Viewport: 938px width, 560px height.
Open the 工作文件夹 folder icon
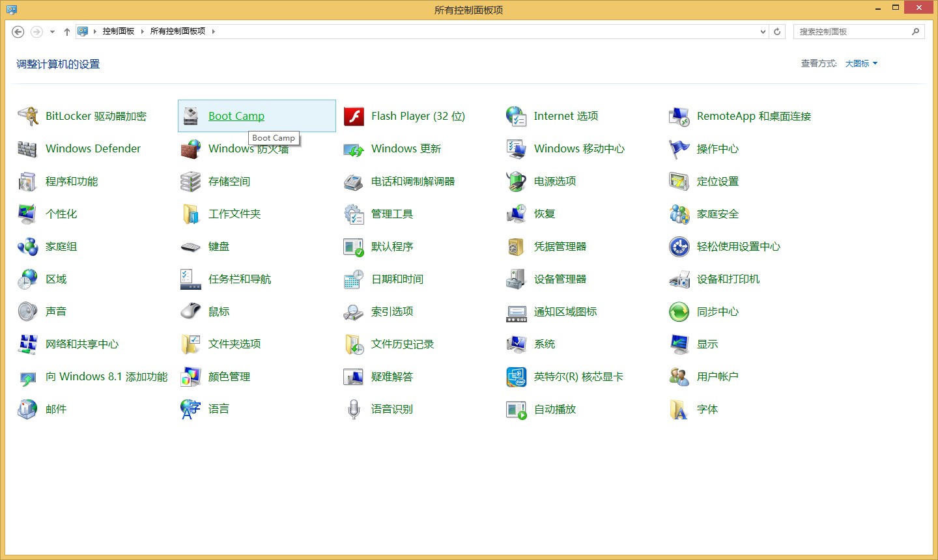pyautogui.click(x=191, y=214)
